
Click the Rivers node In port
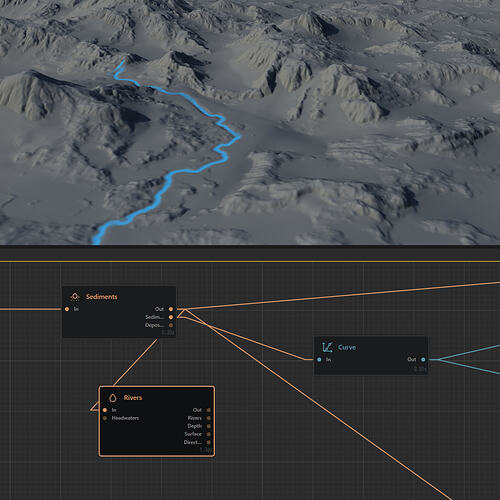[x=105, y=410]
